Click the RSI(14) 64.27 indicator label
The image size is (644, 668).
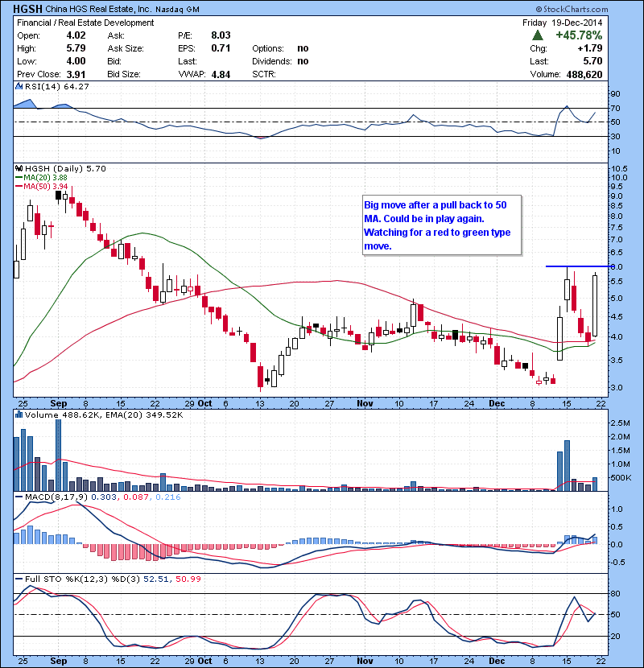click(x=57, y=86)
